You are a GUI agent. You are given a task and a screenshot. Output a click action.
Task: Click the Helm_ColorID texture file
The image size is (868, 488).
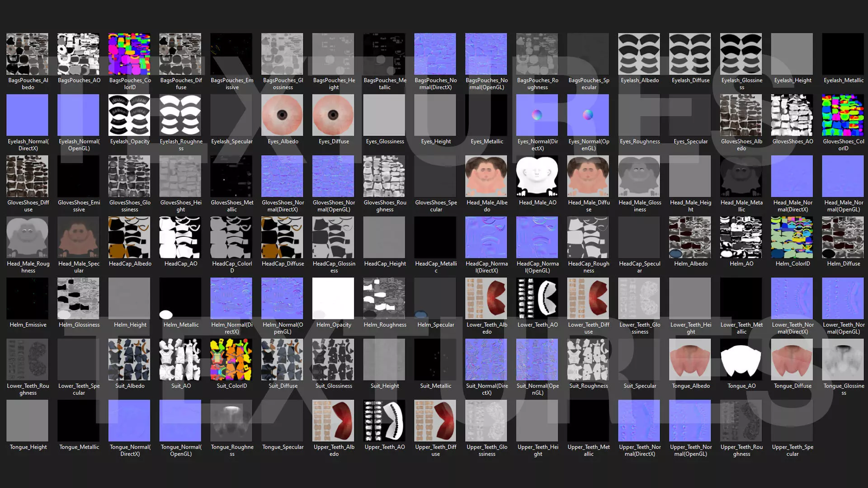[792, 237]
